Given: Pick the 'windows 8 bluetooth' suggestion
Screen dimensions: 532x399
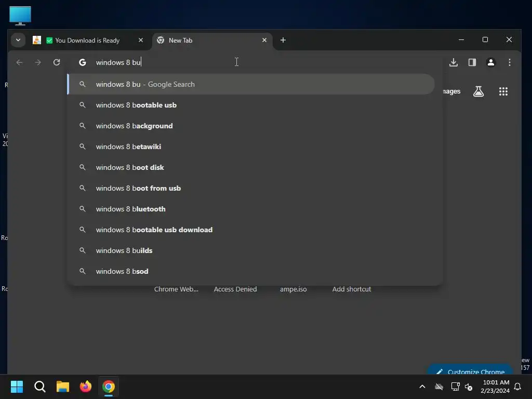Looking at the screenshot, I should point(251,209).
